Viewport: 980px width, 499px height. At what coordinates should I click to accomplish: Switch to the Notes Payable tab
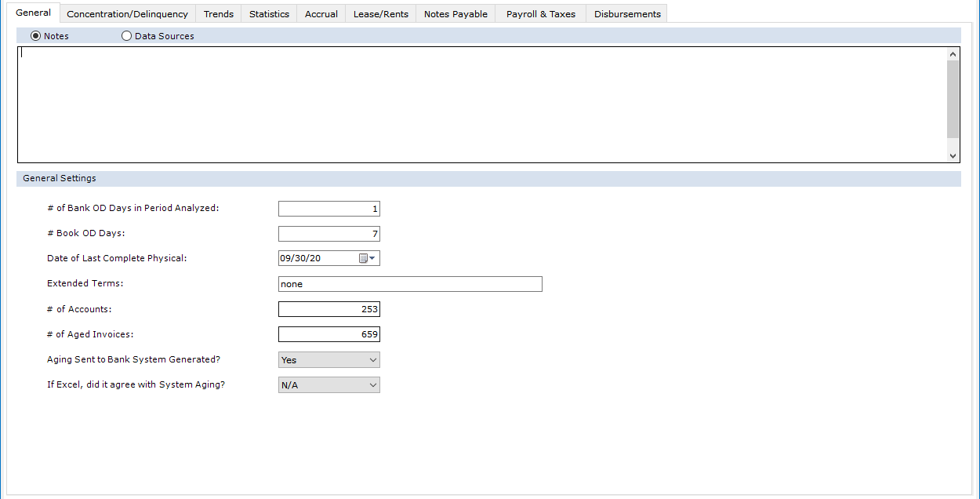click(x=456, y=14)
